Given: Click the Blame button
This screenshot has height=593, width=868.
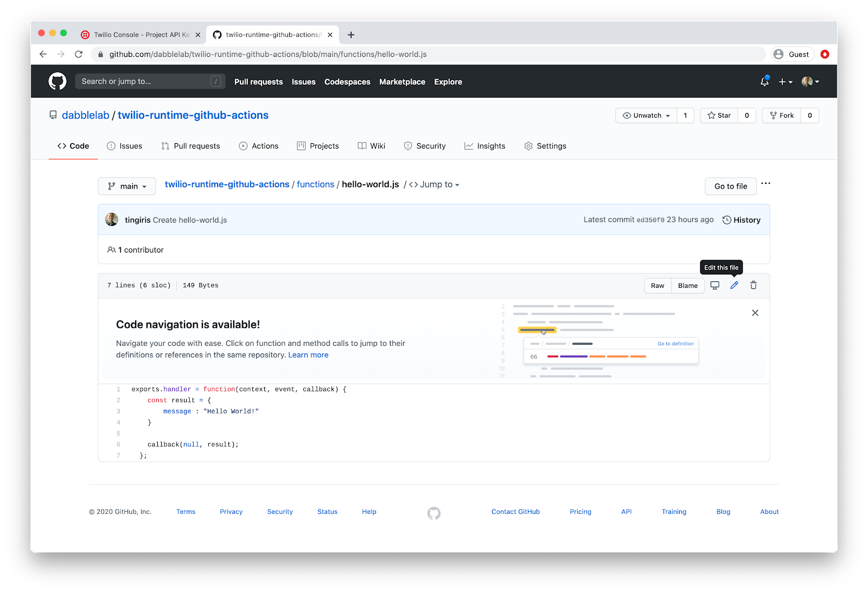Looking at the screenshot, I should tap(688, 286).
